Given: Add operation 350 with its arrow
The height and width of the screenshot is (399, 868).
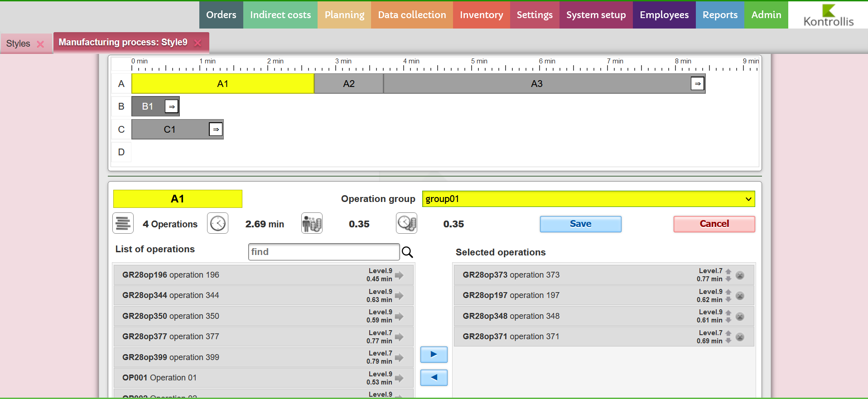Looking at the screenshot, I should click(x=399, y=316).
